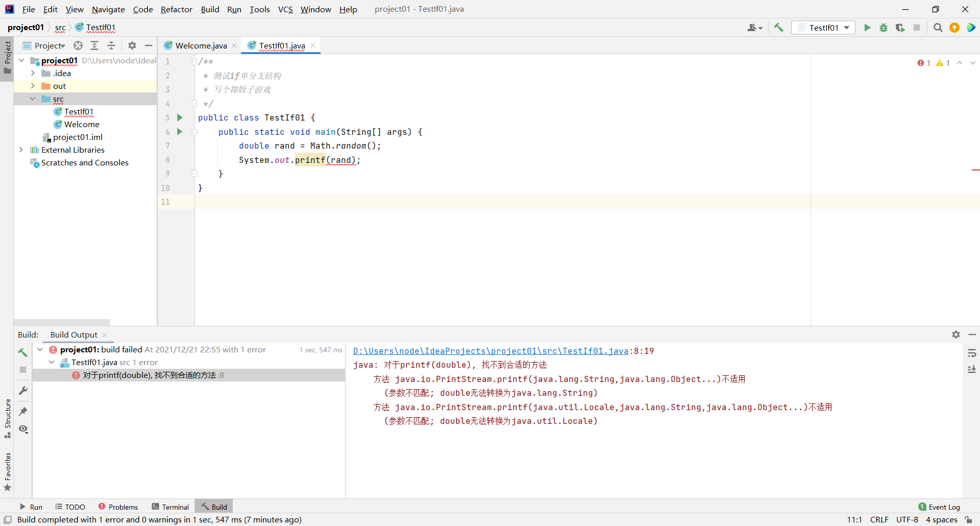Viewport: 980px width, 526px height.
Task: Open the File menu
Action: coord(29,9)
